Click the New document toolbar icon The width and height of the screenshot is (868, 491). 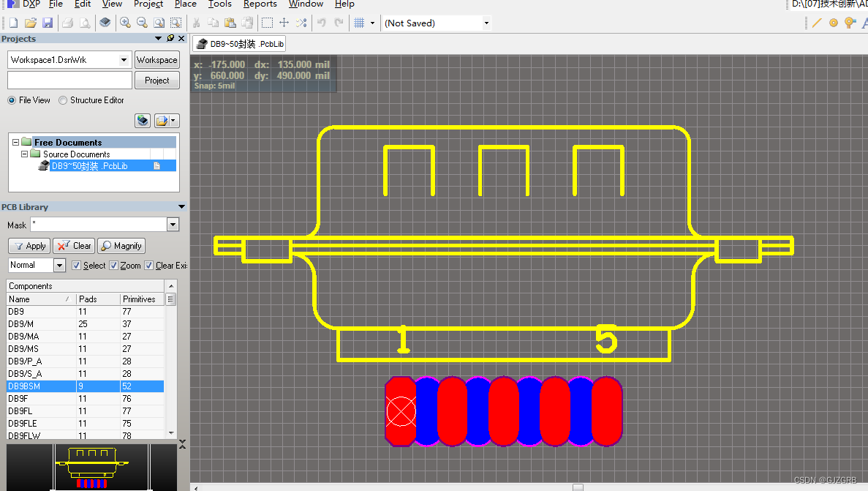point(14,23)
